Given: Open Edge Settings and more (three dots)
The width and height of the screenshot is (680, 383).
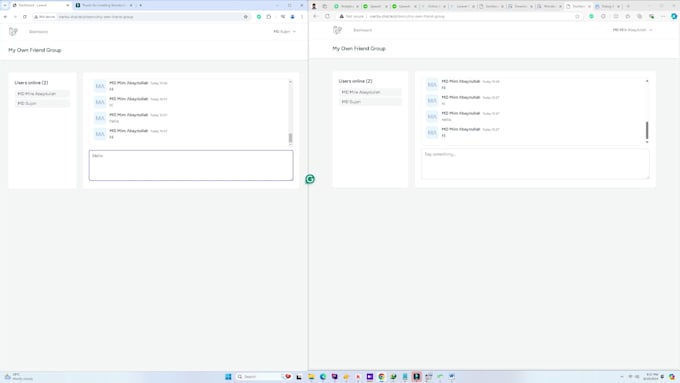Looking at the screenshot, I should coord(663,16).
